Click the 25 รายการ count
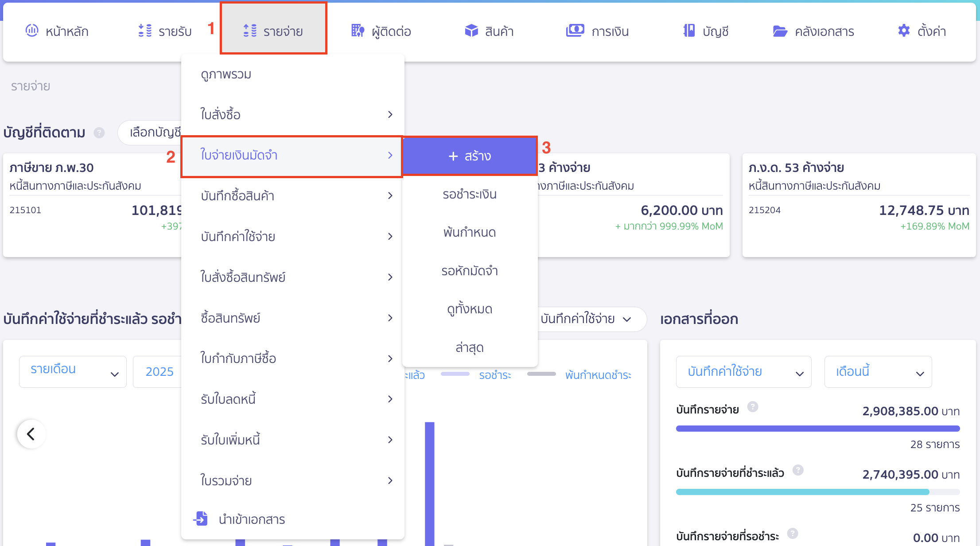 [x=935, y=508]
